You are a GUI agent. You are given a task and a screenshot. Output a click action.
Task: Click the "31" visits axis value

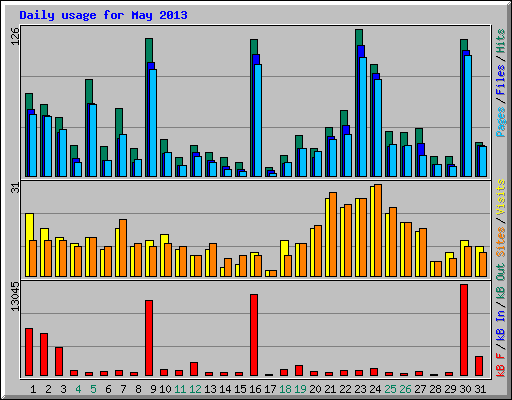[x=15, y=188]
